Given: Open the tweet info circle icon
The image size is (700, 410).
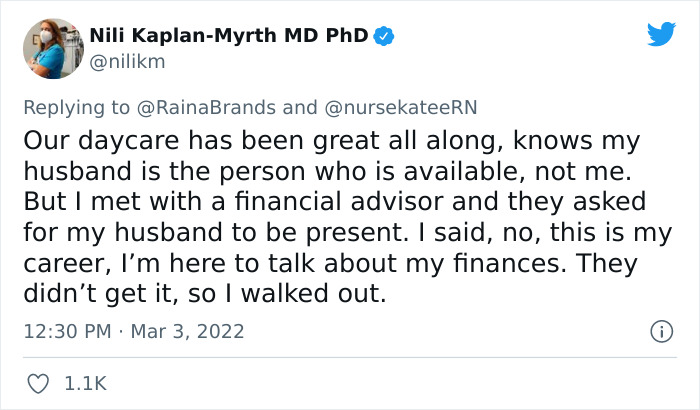Looking at the screenshot, I should click(660, 331).
